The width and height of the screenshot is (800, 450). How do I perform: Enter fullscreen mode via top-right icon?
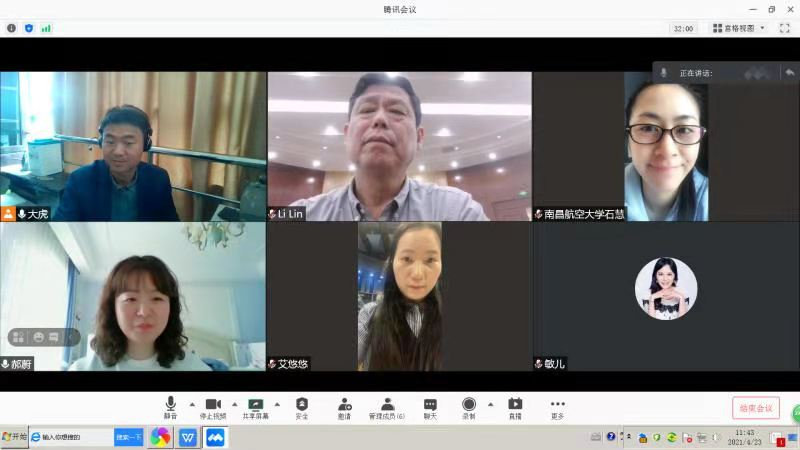(785, 28)
